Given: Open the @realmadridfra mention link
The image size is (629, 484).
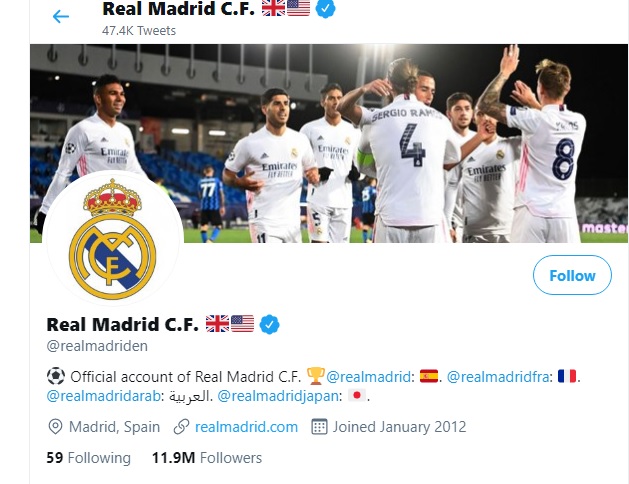Looking at the screenshot, I should tap(497, 377).
